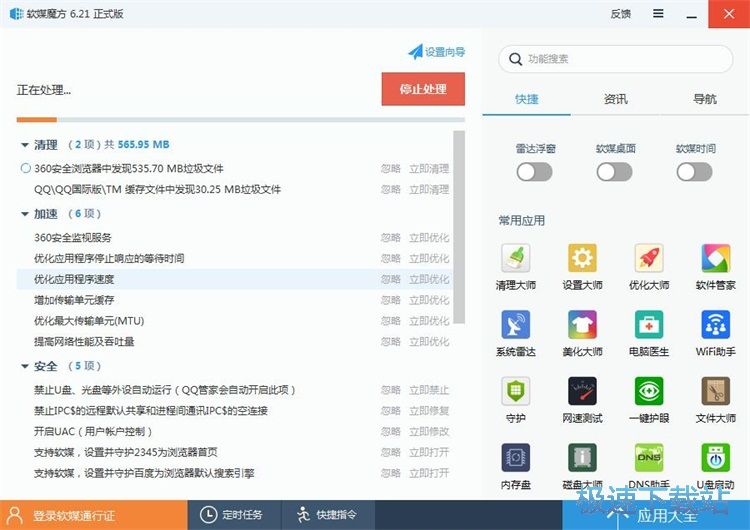Open 快捷指令 button
The image size is (750, 530).
click(327, 515)
